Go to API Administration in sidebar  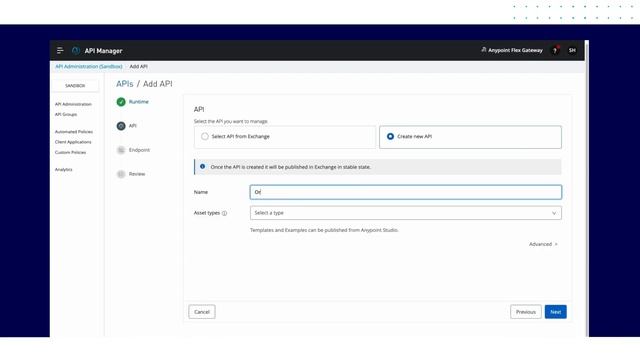pyautogui.click(x=73, y=104)
